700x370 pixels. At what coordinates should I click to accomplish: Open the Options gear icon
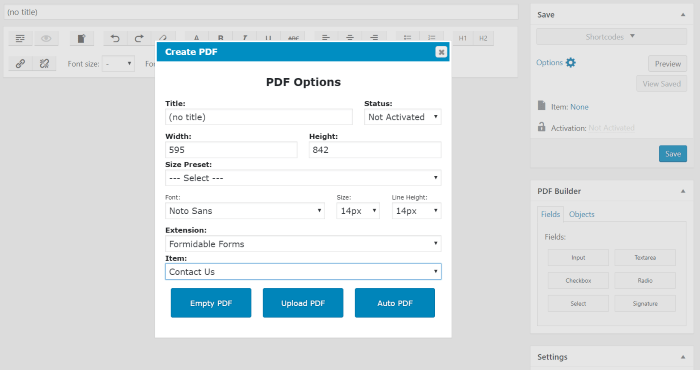point(571,62)
